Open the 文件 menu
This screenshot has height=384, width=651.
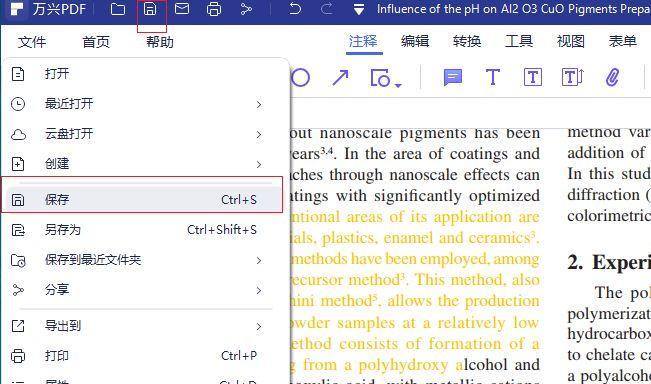[32, 42]
